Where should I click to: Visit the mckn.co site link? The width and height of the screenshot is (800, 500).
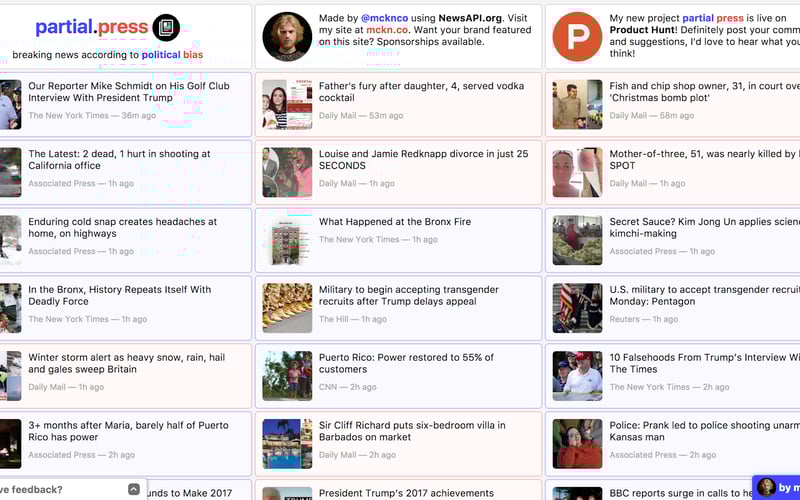387,30
